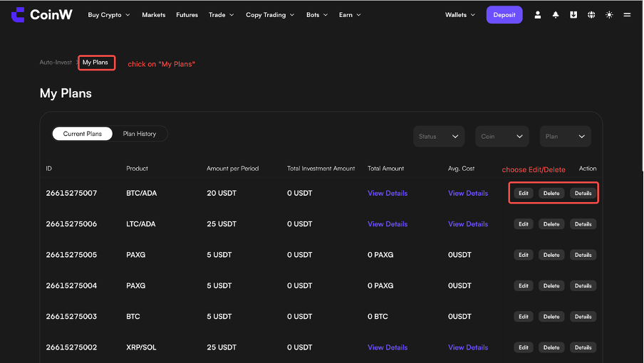The image size is (644, 363).
Task: Expand the Earn menu
Action: pos(350,15)
